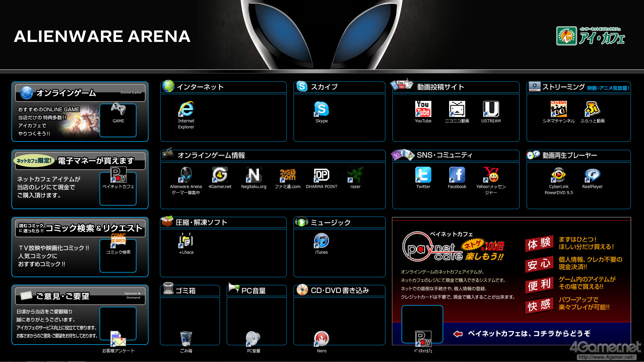Open the +Lhaca archive tool
Image resolution: width=644 pixels, height=362 pixels.
(x=186, y=241)
